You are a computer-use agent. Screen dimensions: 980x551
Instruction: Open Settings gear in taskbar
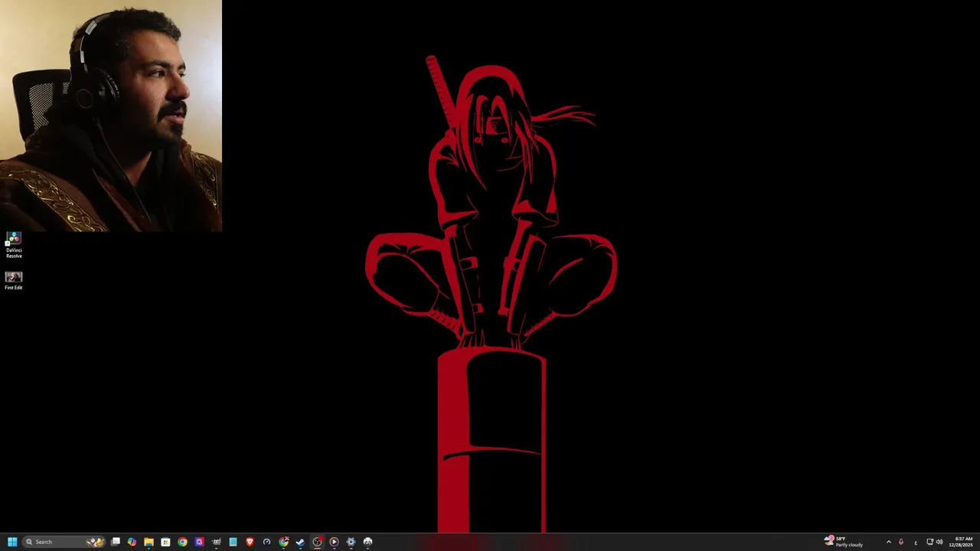(351, 542)
